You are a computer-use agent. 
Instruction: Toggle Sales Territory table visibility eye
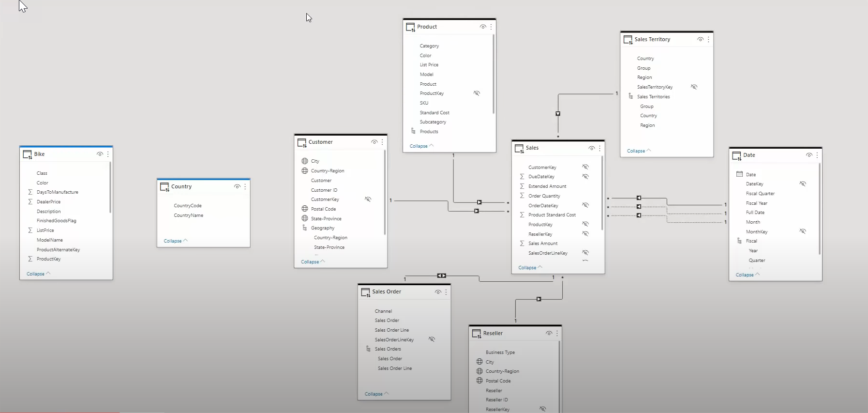[x=700, y=40]
